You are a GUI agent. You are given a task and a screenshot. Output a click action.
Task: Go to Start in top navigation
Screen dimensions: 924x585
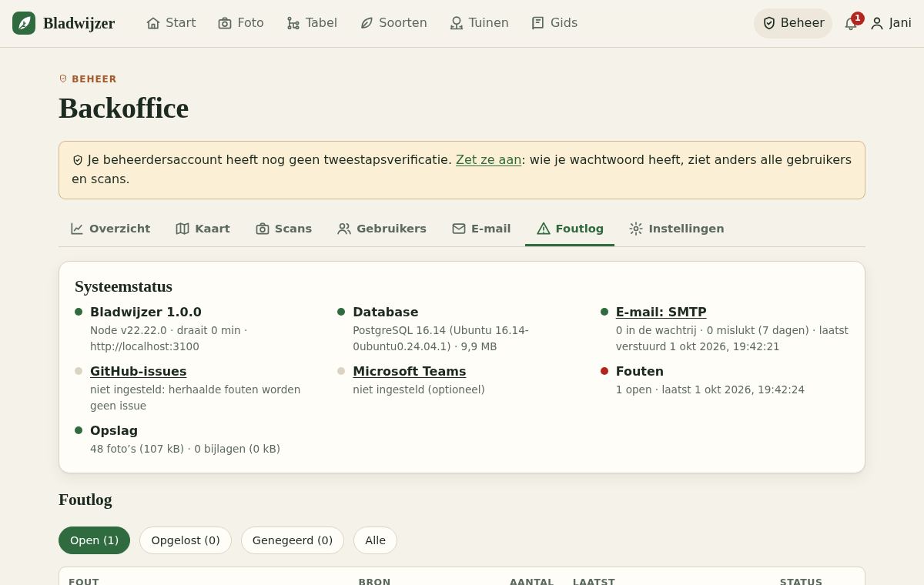click(171, 23)
